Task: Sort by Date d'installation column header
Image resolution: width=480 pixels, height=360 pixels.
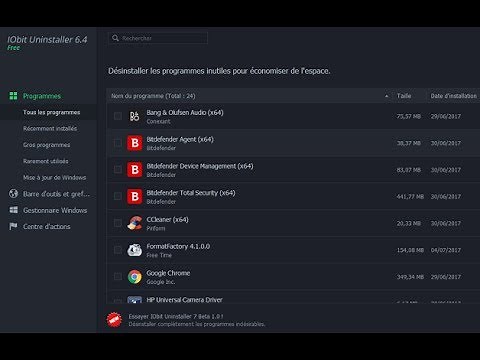Action: click(x=454, y=96)
